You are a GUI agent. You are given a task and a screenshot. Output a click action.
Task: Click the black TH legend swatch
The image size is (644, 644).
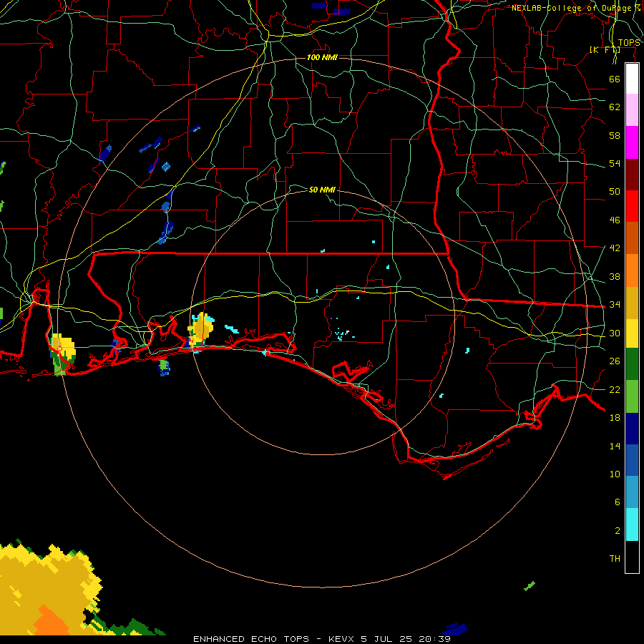coord(632,557)
